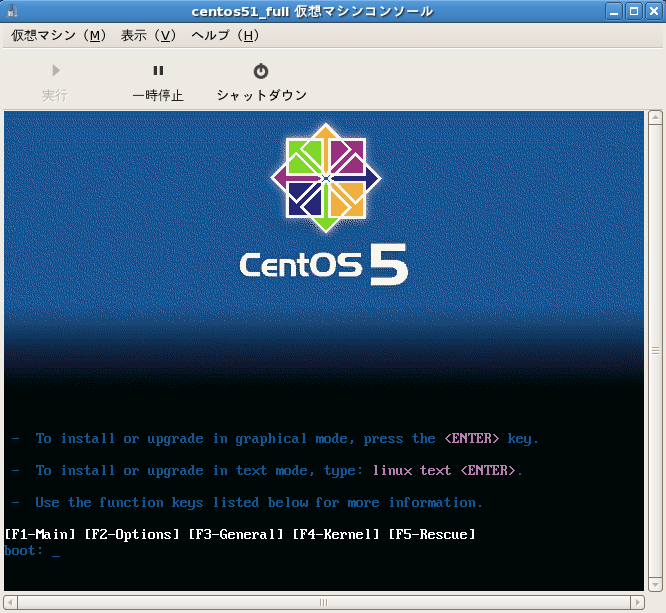Open the ヘルプ (H) menu
Image resolution: width=666 pixels, height=613 pixels.
point(225,35)
